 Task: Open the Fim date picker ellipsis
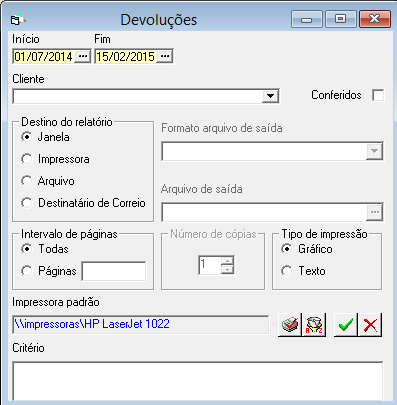pos(165,56)
